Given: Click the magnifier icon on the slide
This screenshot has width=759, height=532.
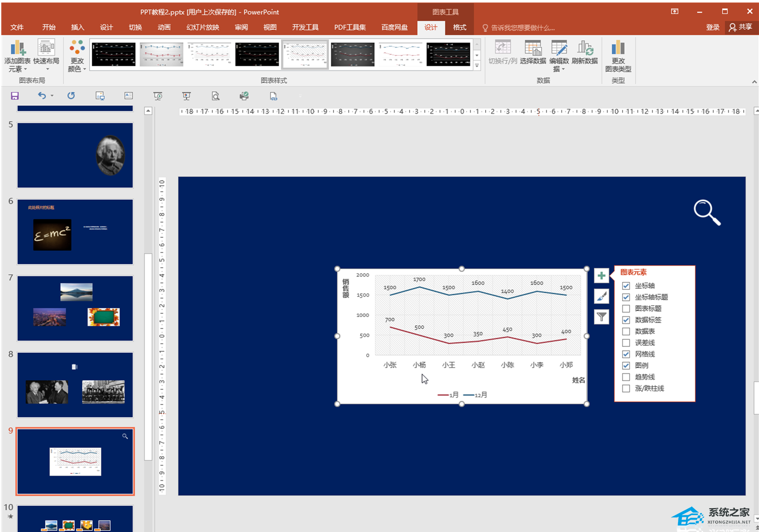Looking at the screenshot, I should [707, 212].
